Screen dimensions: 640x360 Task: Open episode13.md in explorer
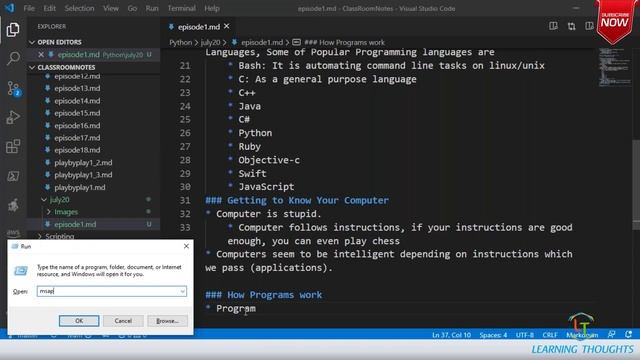(x=77, y=88)
